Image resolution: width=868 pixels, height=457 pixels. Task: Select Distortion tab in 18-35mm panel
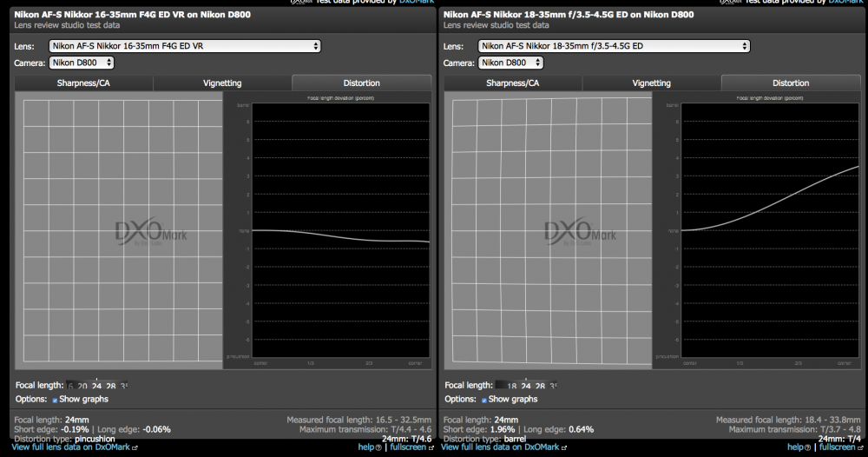tap(791, 83)
